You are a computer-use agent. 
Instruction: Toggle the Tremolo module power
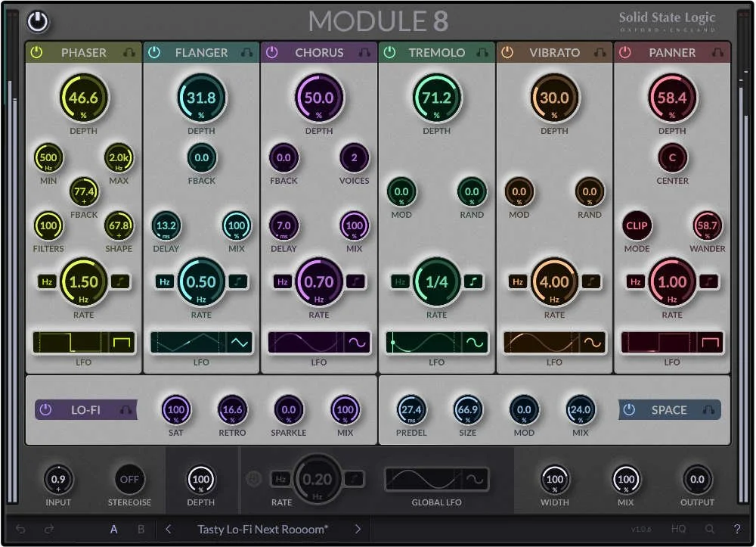tap(389, 52)
